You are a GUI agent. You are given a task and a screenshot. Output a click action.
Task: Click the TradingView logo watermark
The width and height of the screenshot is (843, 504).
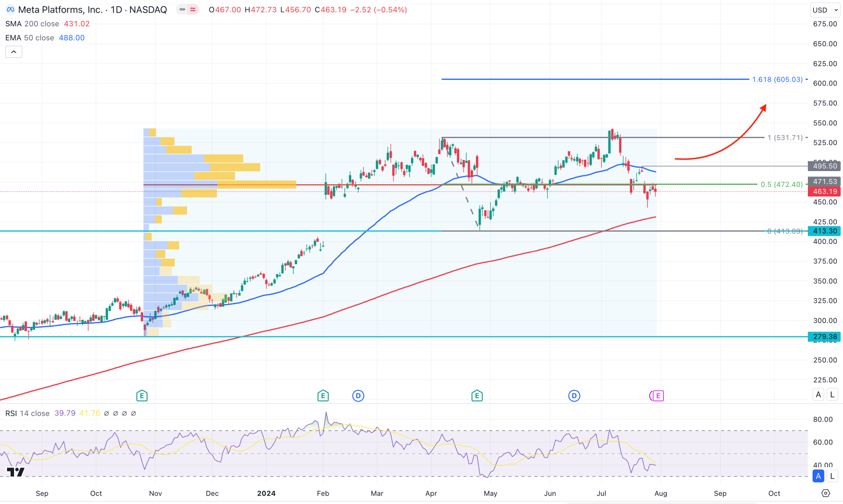click(16, 472)
